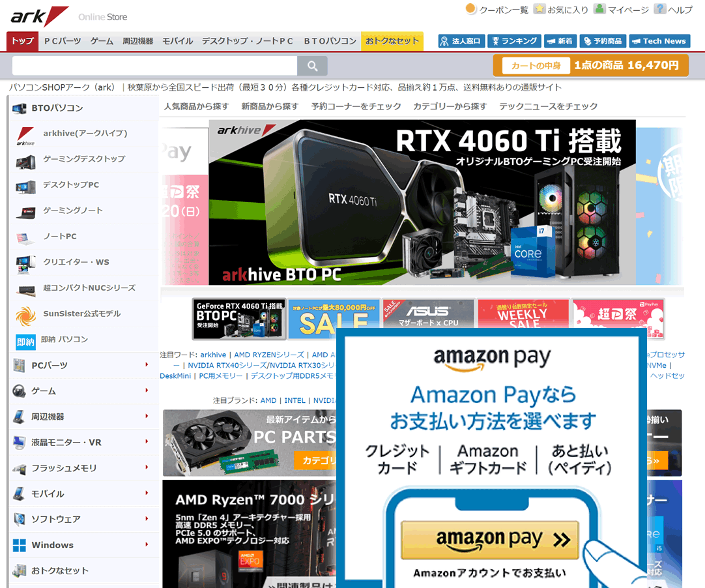Open the GeForce RTX 4060 Ti BTOPC thumbnail
Screen dimensions: 705x588
(239, 319)
